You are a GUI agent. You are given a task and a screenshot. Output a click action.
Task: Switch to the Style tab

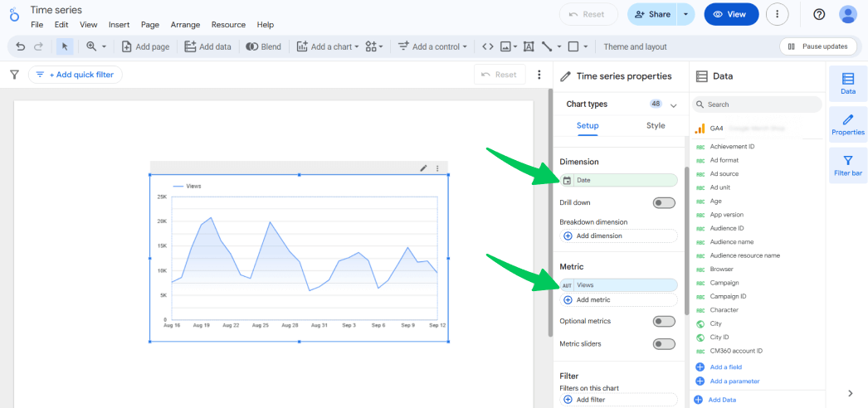click(656, 125)
